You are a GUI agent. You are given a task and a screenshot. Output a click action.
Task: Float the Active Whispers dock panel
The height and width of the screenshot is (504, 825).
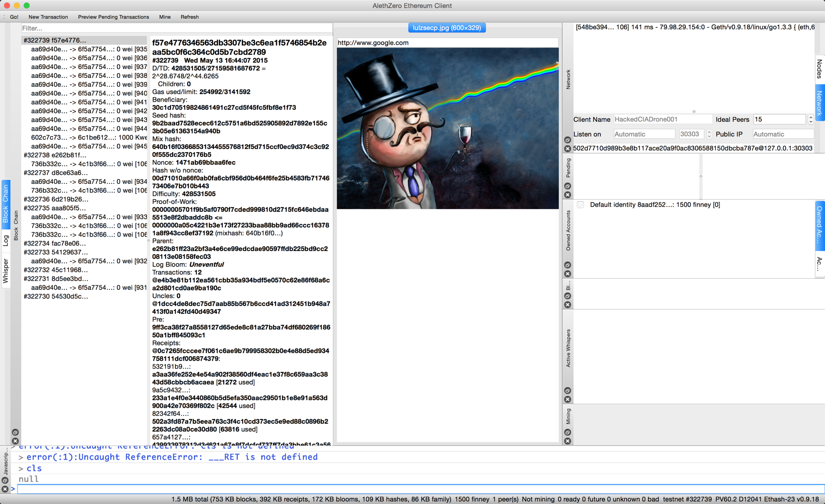[568, 391]
